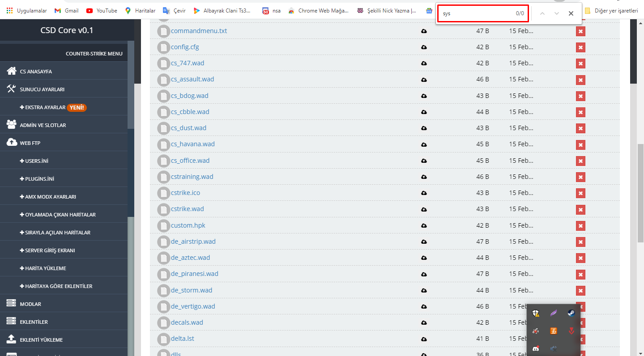Open the Steam icon in the system tray

click(571, 313)
